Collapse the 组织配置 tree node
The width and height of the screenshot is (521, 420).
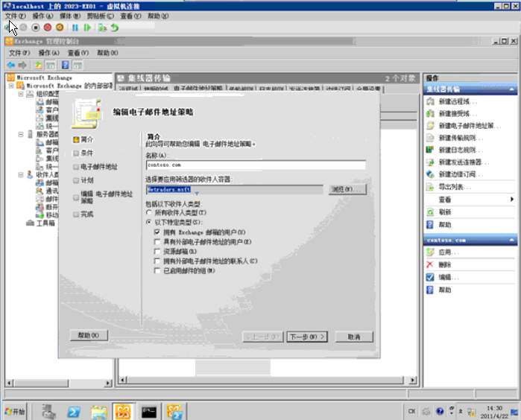(21, 94)
